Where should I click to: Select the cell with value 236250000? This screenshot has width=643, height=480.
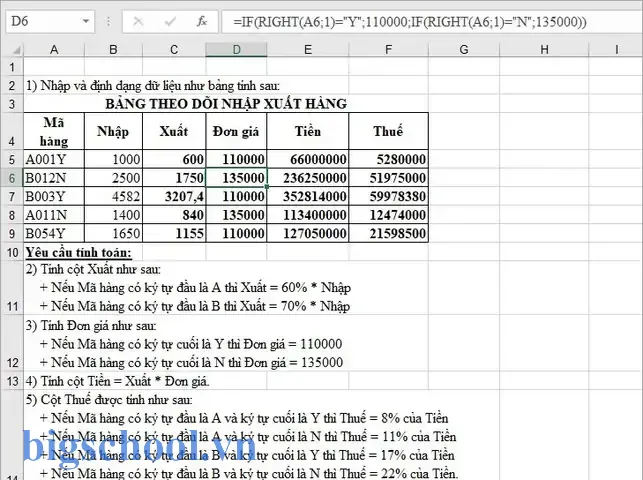pos(308,178)
